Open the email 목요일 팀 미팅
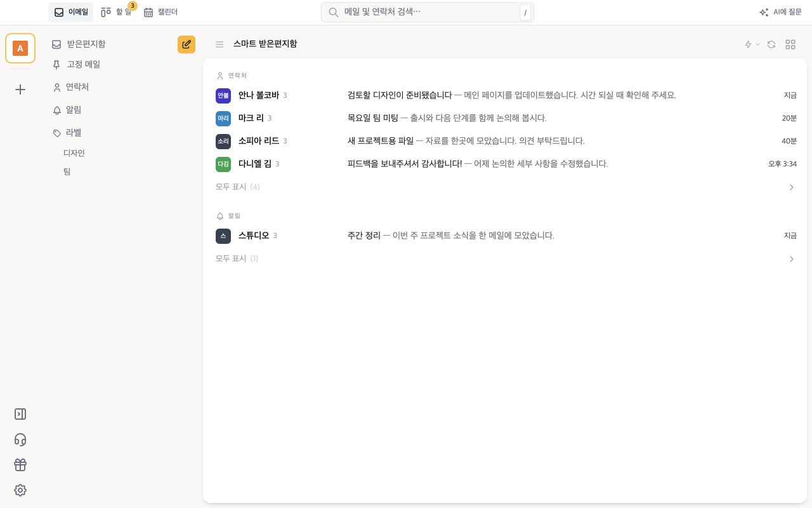 [x=506, y=118]
